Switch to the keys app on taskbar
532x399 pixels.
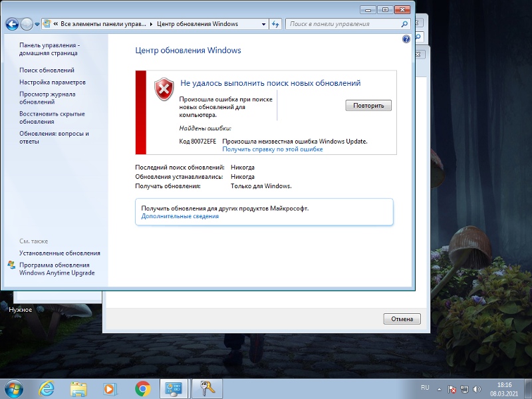pos(207,389)
